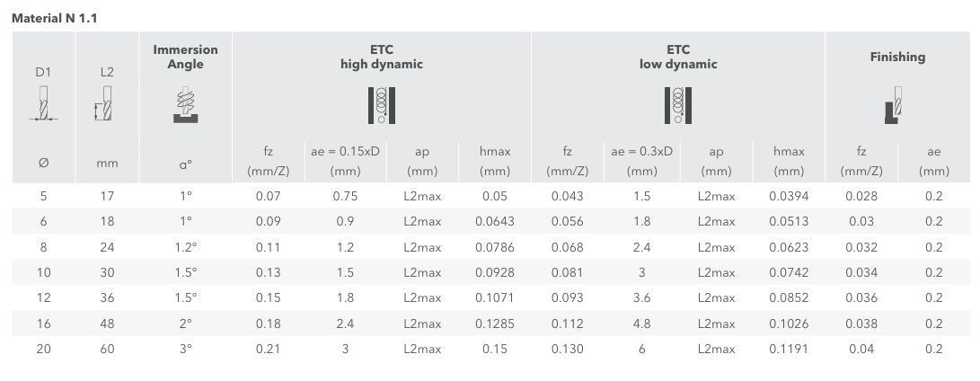
Task: Click the ETC high dynamic heading text
Action: pos(381,57)
